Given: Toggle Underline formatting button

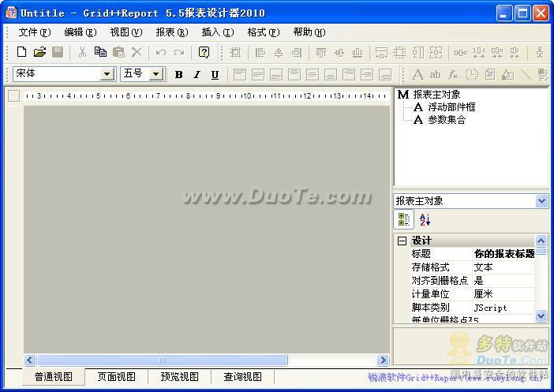Looking at the screenshot, I should (x=215, y=74).
